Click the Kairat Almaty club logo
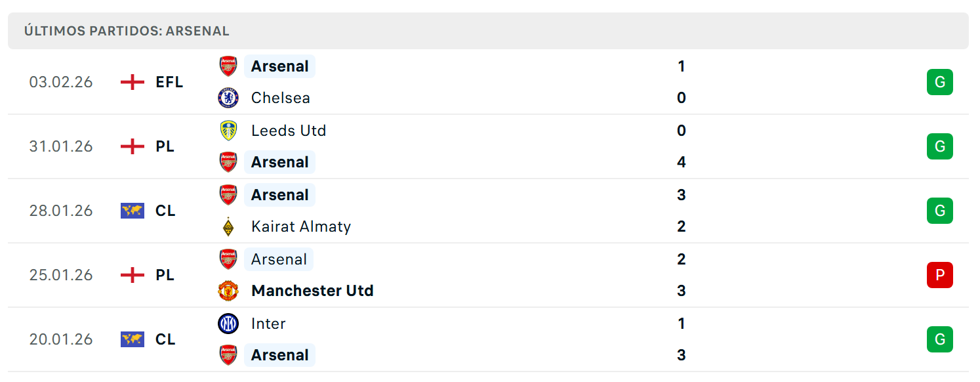The image size is (980, 382). tap(228, 226)
